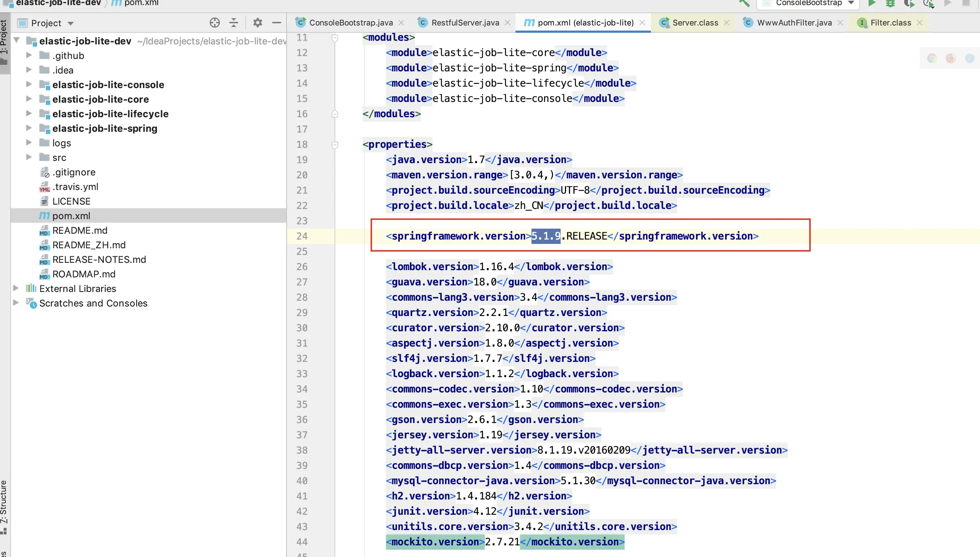Switch to the WwwAuthFilter.java tab

tap(794, 23)
